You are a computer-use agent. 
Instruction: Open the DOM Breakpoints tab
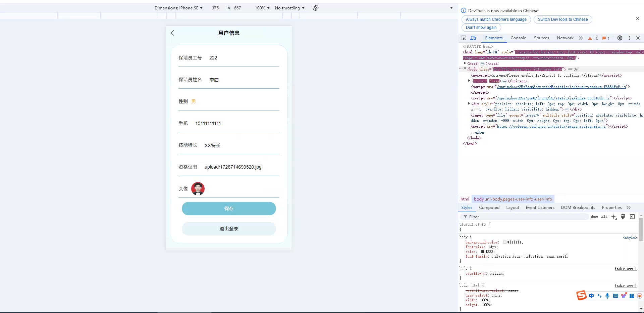tap(578, 208)
